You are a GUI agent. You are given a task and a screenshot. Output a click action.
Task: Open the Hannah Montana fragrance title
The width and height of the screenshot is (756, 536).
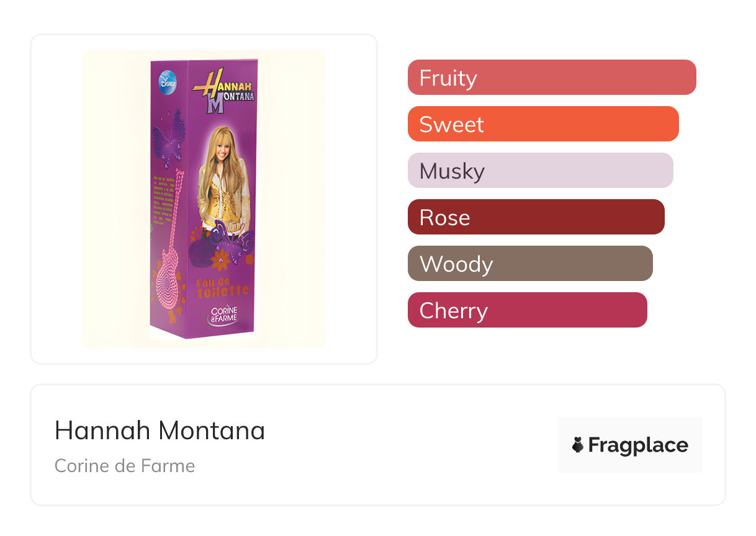(160, 431)
